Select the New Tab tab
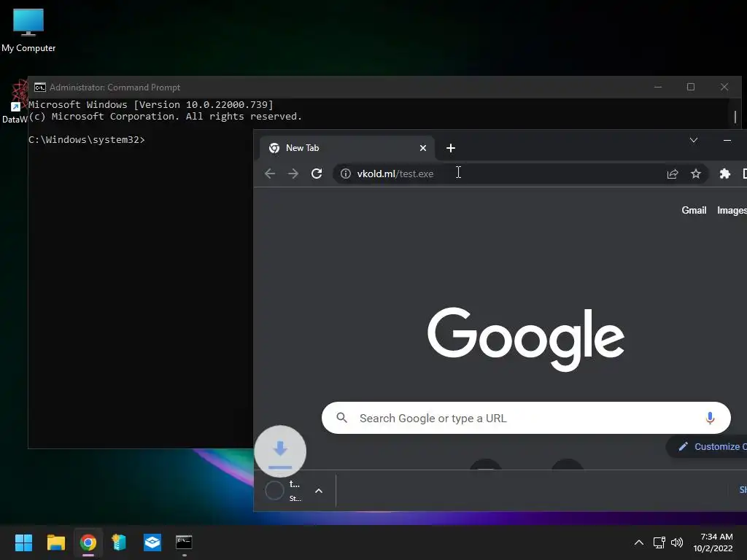 (347, 148)
